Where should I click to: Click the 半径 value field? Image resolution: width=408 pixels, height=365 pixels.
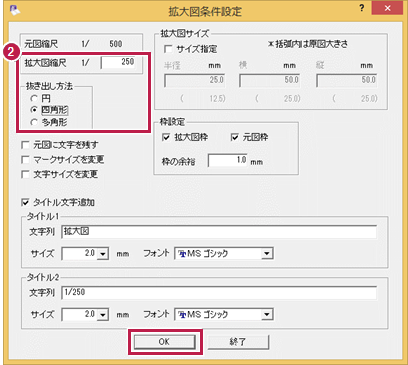194,80
